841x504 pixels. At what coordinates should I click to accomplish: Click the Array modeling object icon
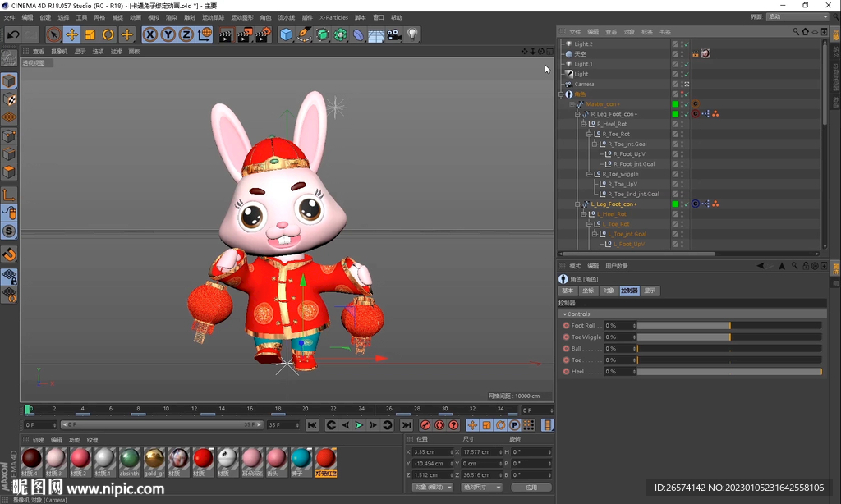coord(341,34)
